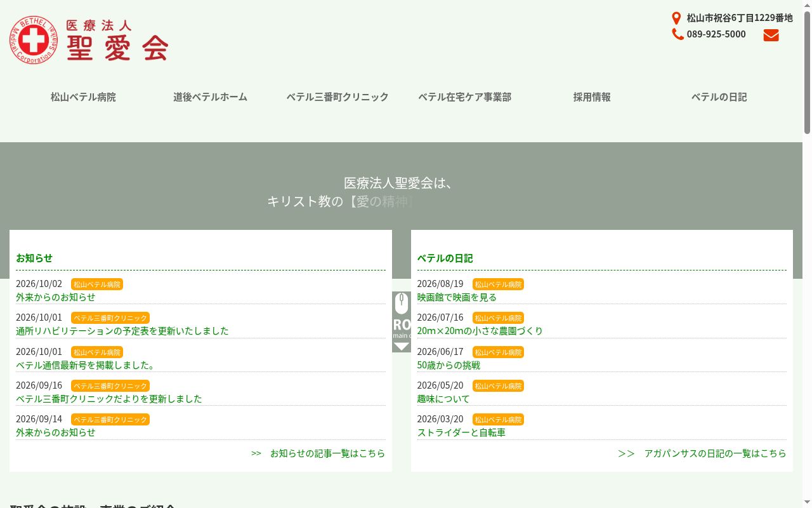Click the ベテル三番町クリニック tag dated 2026/10/01
This screenshot has height=508, width=812.
point(110,318)
